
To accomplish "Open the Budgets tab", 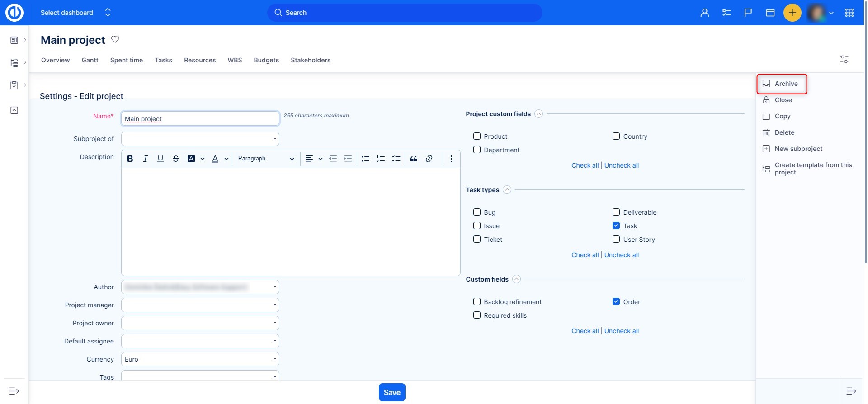I will (266, 60).
